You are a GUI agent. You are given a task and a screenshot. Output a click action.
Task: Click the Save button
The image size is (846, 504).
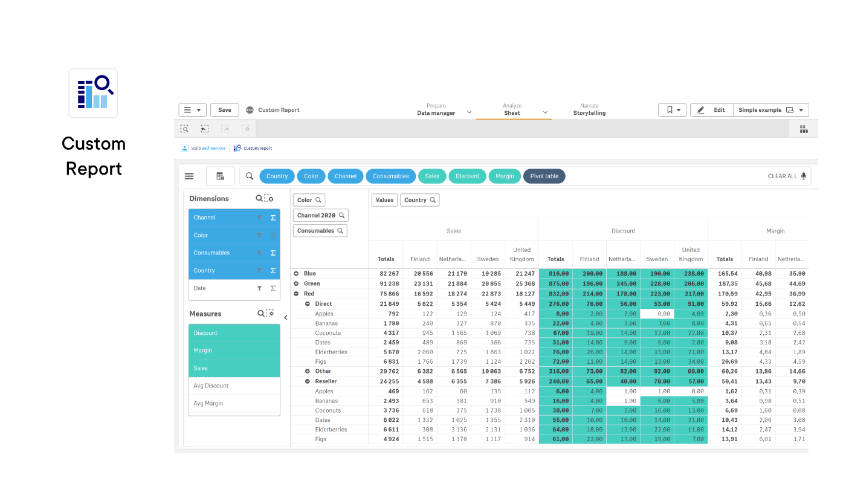pos(225,110)
